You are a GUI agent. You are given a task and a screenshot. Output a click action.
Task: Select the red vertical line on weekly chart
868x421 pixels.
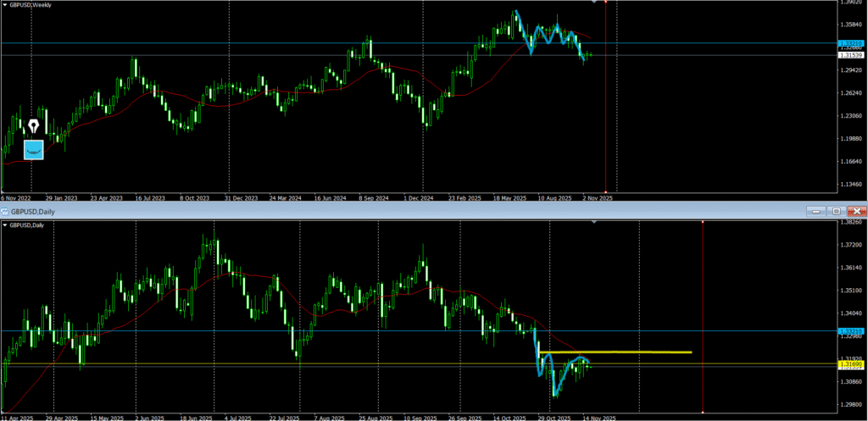click(x=605, y=102)
